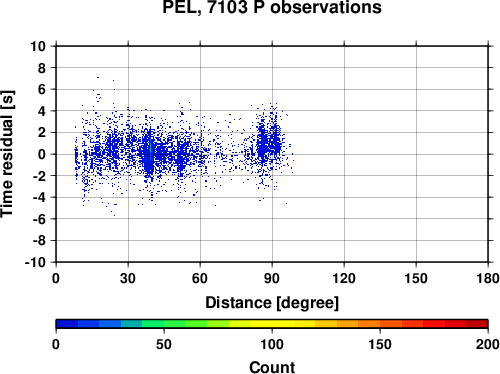Click the "Distance [degree]" x-axis label

272,303
